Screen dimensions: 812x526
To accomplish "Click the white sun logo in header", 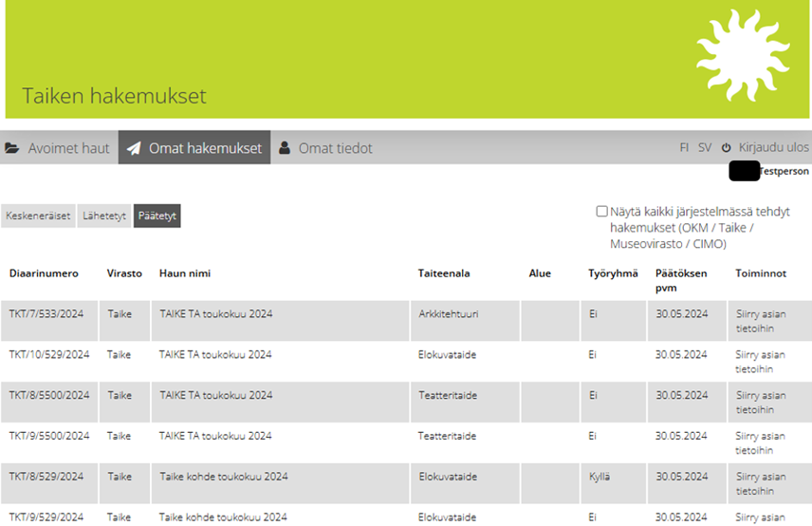I will click(x=743, y=56).
